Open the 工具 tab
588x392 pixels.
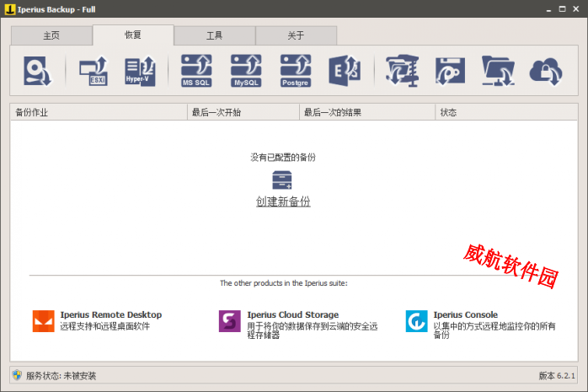click(215, 36)
